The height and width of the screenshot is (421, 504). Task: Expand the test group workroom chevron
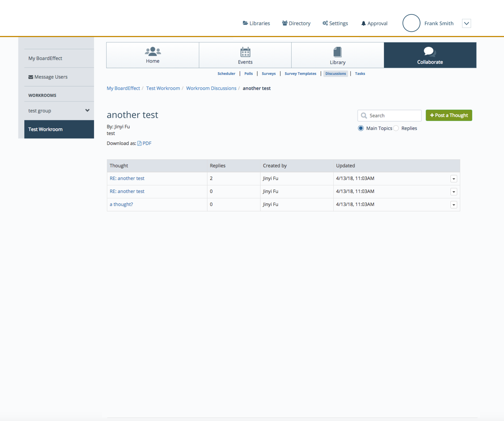tap(87, 110)
